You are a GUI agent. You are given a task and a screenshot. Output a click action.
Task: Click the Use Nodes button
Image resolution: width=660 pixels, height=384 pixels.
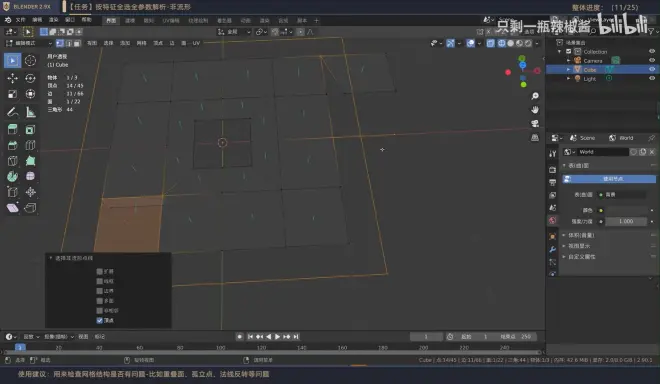(x=609, y=179)
